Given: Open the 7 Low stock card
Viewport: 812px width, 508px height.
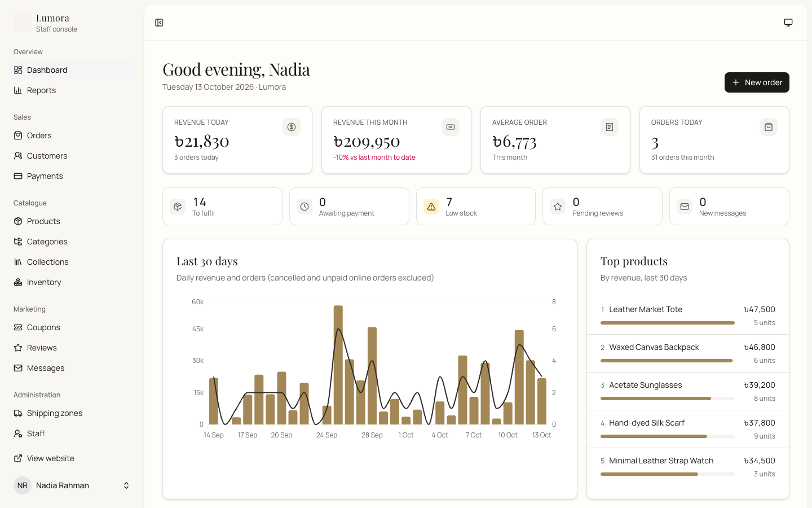Looking at the screenshot, I should [x=476, y=207].
